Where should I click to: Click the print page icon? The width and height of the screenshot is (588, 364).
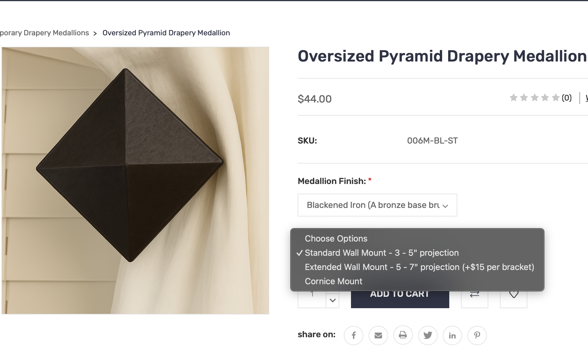pyautogui.click(x=403, y=335)
